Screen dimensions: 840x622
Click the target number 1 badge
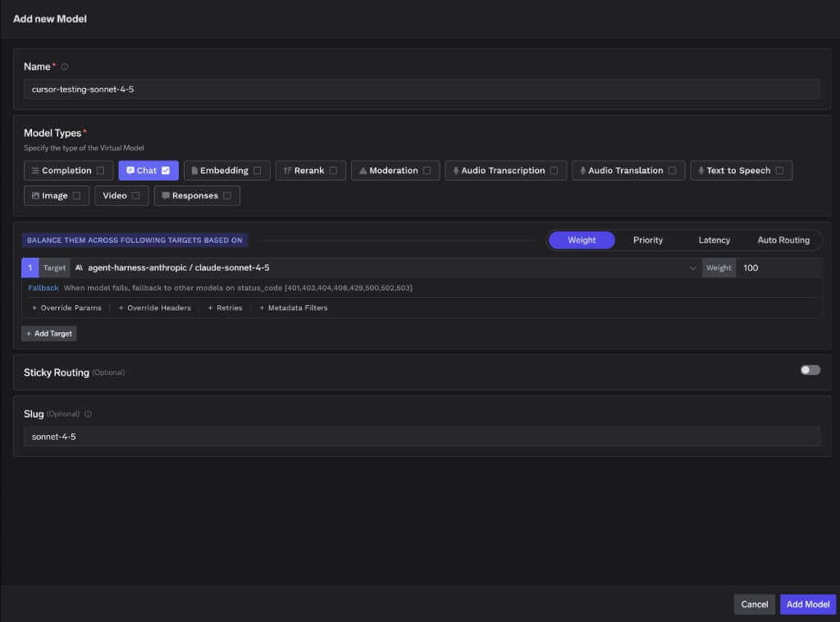tap(30, 268)
